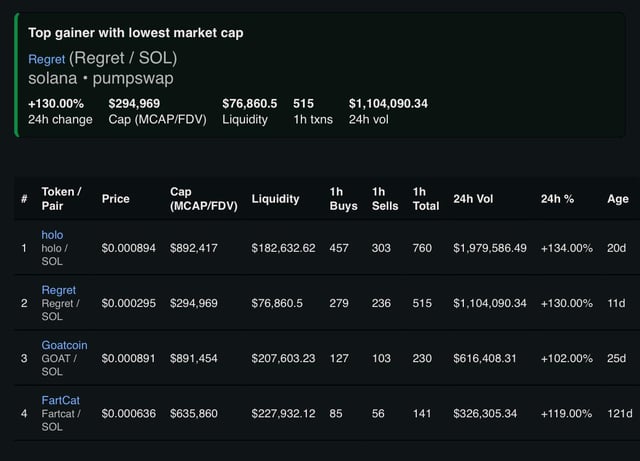Viewport: 640px width, 461px height.
Task: Open the Regret link in the top gainer card
Action: point(46,59)
